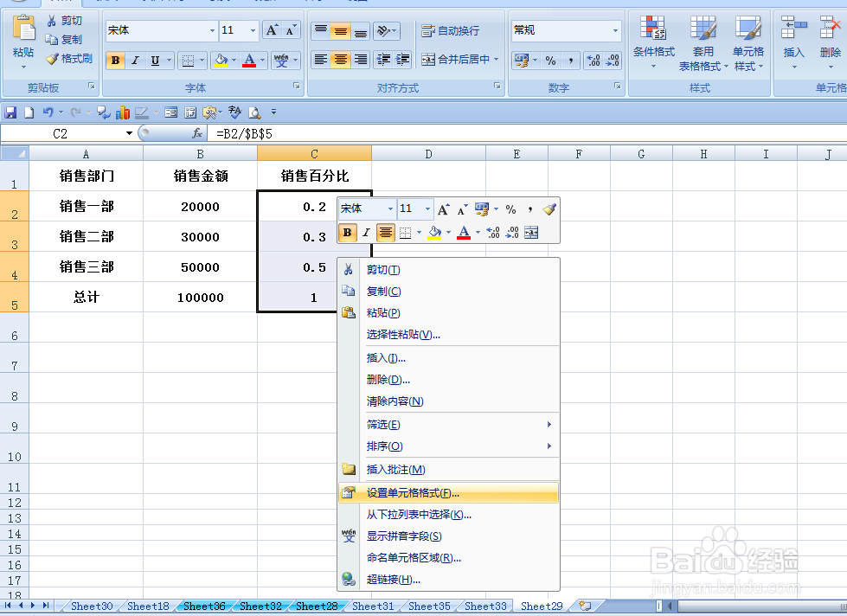The image size is (847, 616).
Task: Click the ribbon percent style button
Action: click(550, 61)
